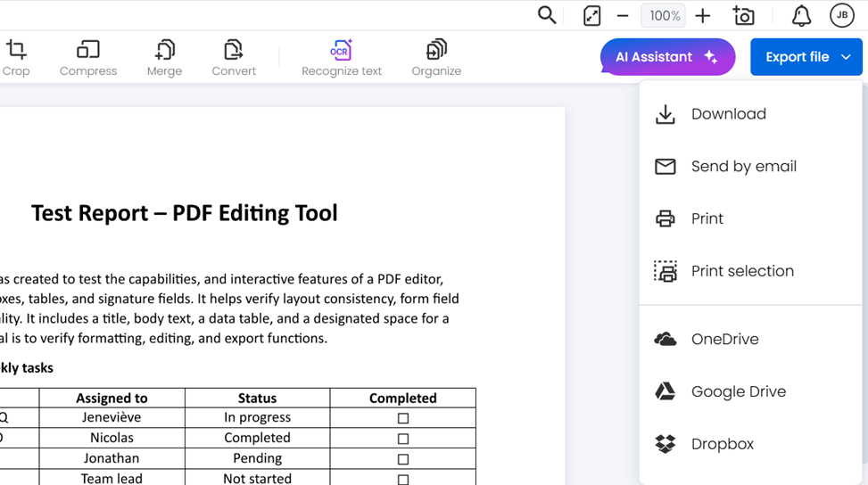Click the "Jonathan" table cell
The image size is (868, 485).
112,458
